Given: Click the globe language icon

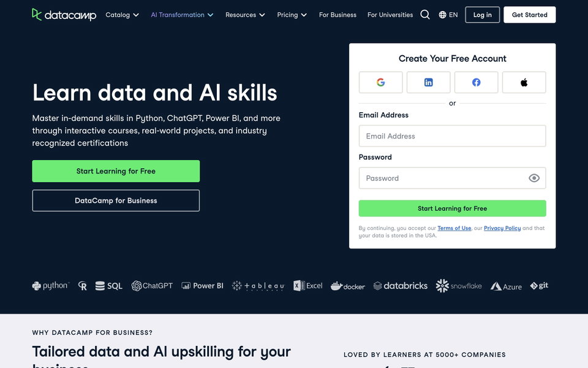Looking at the screenshot, I should [442, 15].
